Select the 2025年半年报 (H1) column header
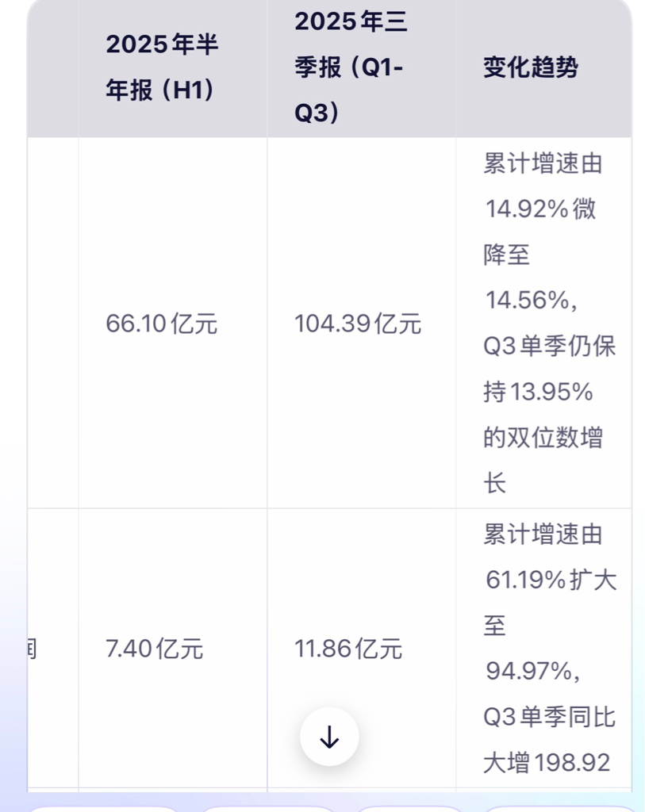Image resolution: width=645 pixels, height=812 pixels. coord(162,67)
